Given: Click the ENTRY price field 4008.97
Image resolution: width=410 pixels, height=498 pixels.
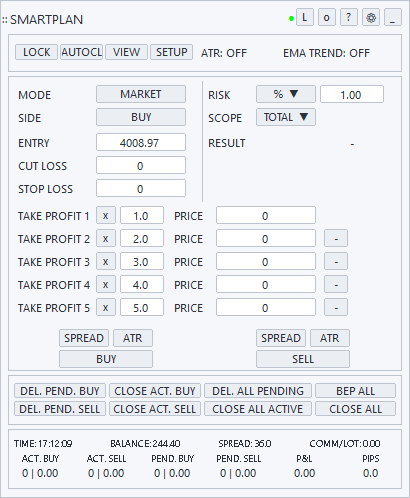Looking at the screenshot, I should point(141,142).
